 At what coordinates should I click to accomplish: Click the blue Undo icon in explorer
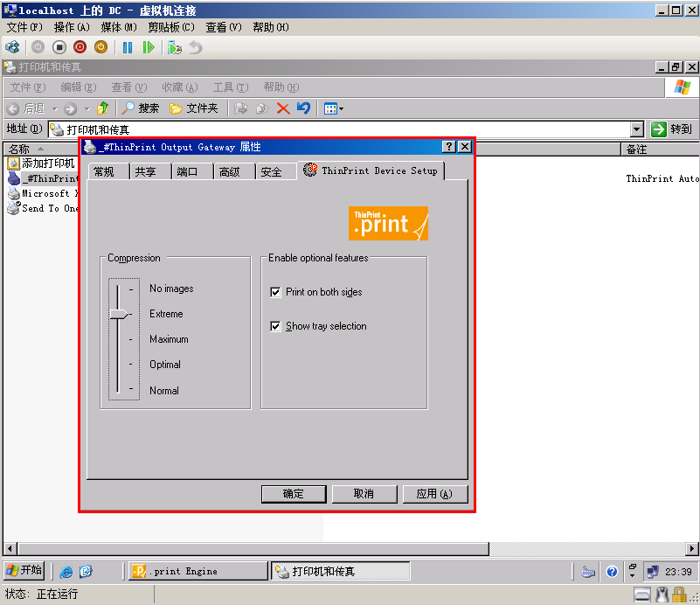pos(303,108)
